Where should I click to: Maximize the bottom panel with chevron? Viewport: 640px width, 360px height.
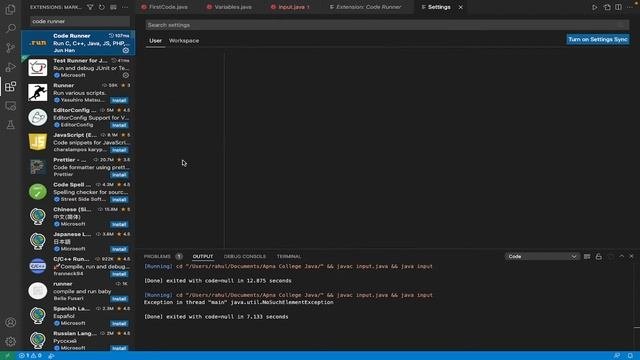[621, 256]
